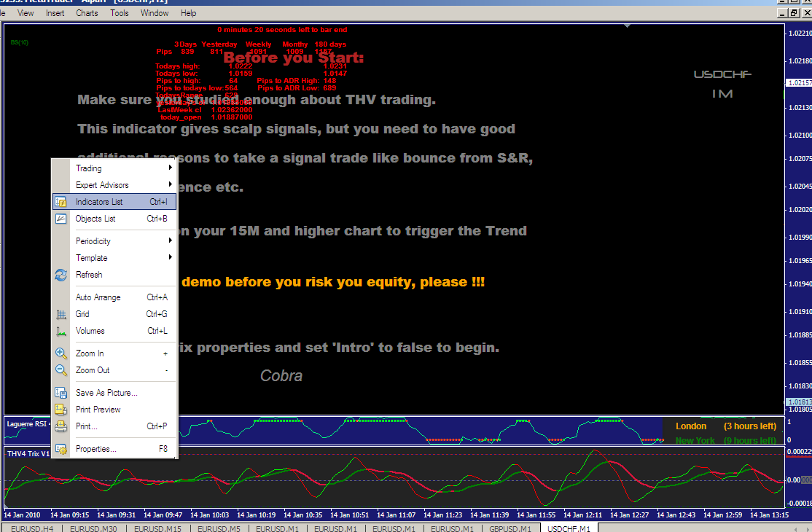This screenshot has width=812, height=532.
Task: Select Auto Arrange menu entry
Action: [114, 297]
